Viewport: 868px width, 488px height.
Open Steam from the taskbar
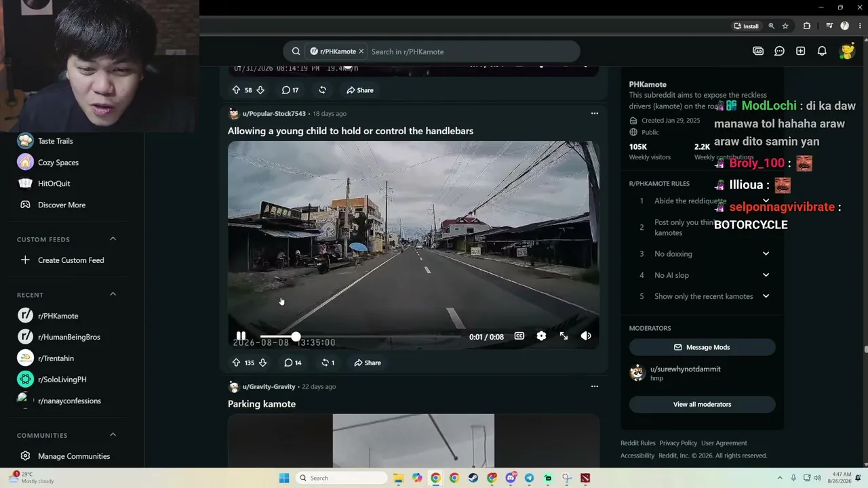pyautogui.click(x=473, y=478)
